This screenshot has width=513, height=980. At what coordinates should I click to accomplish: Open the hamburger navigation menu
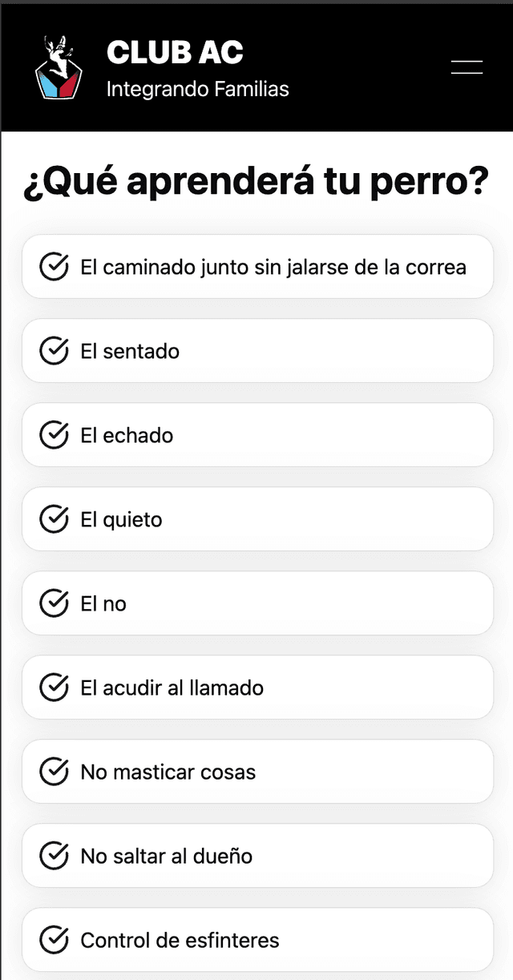pyautogui.click(x=467, y=67)
